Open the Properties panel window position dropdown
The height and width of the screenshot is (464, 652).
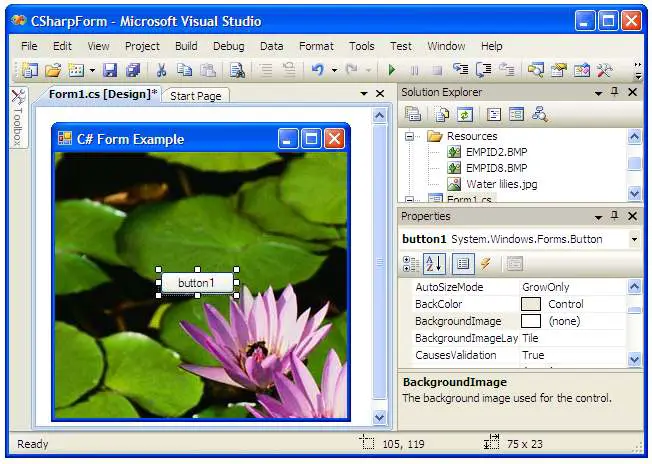click(598, 216)
